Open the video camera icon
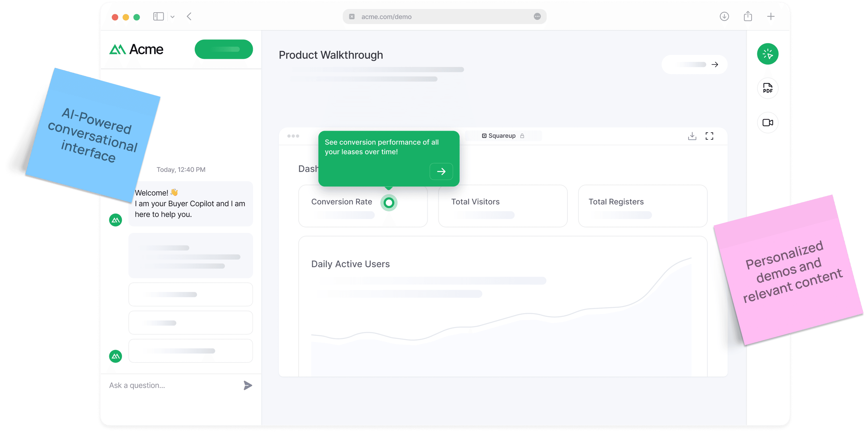The height and width of the screenshot is (432, 868). (x=768, y=123)
